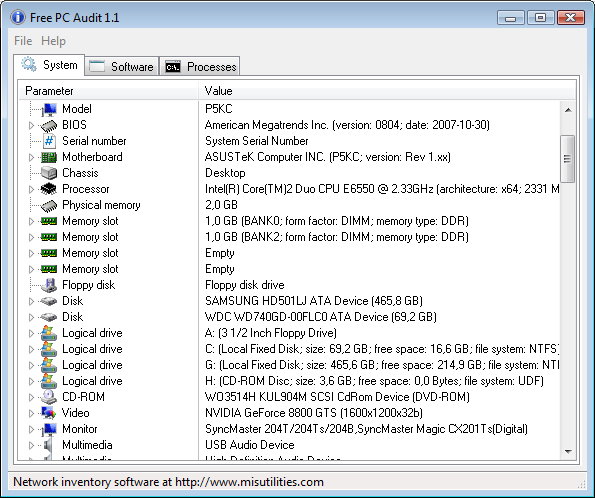Image resolution: width=595 pixels, height=498 pixels.
Task: Click the value 'P5KC' in Model row
Action: tap(219, 109)
